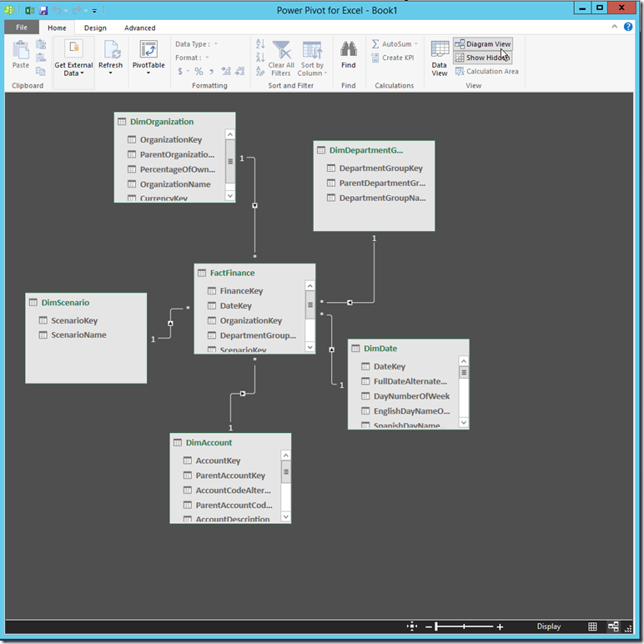Select the Home tab

[57, 28]
